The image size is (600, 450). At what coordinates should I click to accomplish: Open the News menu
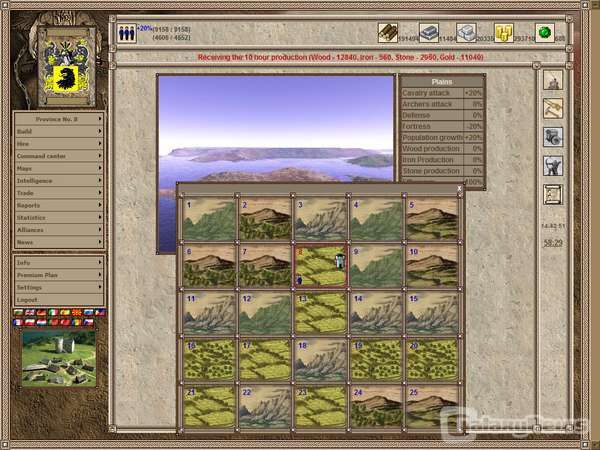[x=59, y=242]
